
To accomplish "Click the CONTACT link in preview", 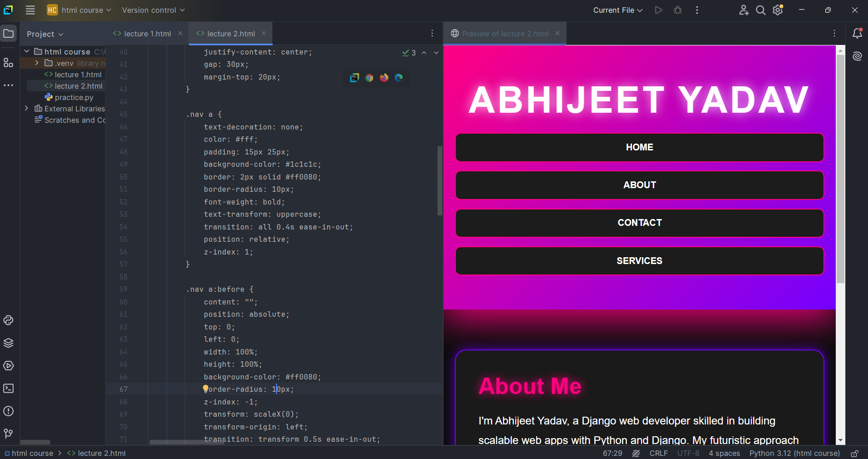I will [x=639, y=223].
